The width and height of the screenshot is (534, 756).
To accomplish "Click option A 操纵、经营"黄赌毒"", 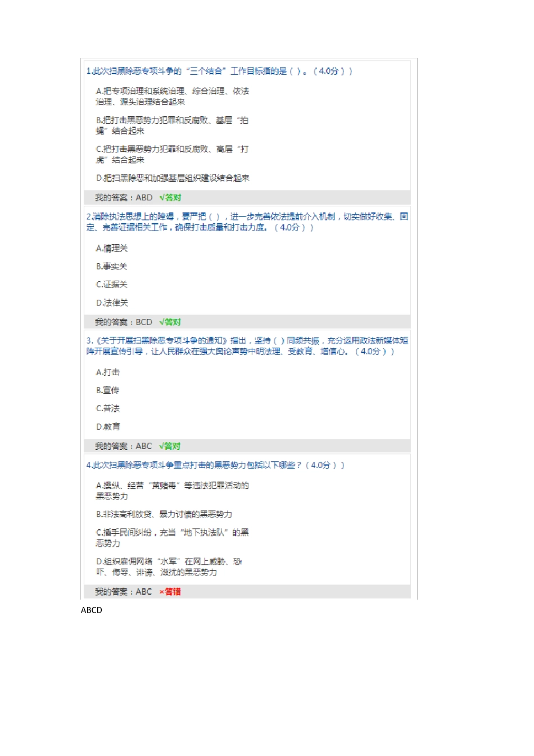I will tap(173, 490).
